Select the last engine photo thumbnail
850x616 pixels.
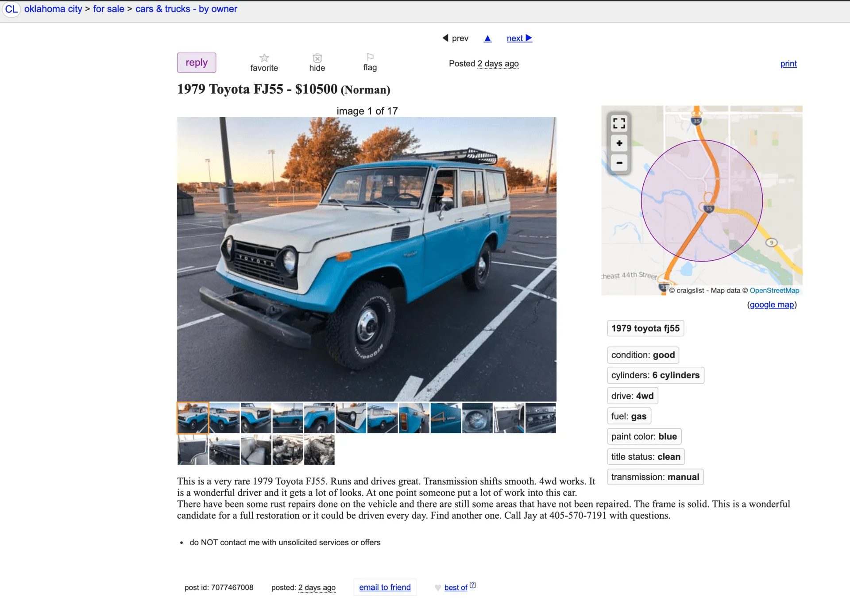tap(319, 450)
